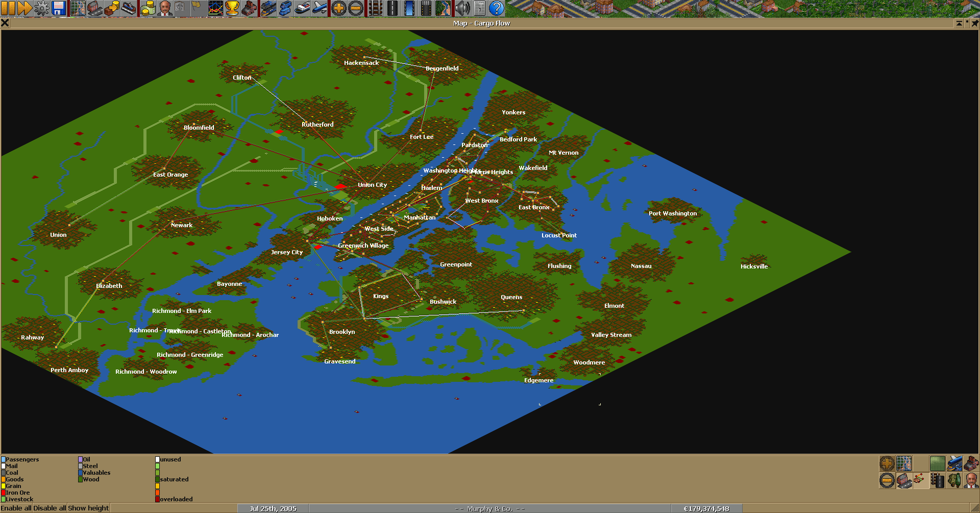This screenshot has height=513, width=980.
Task: Switch smallmap to transport routes view
Action: pos(938,480)
